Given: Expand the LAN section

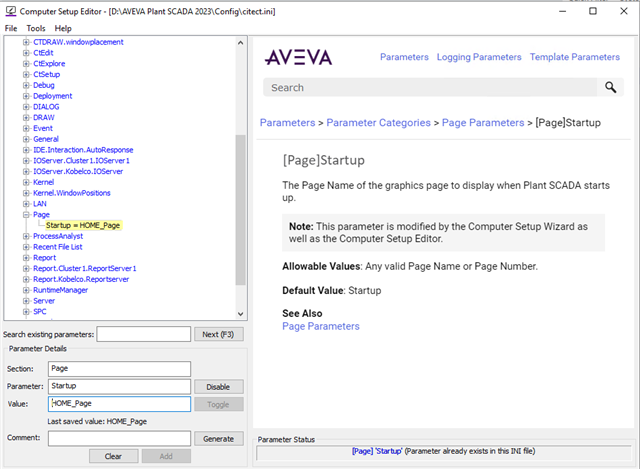Looking at the screenshot, I should point(26,204).
